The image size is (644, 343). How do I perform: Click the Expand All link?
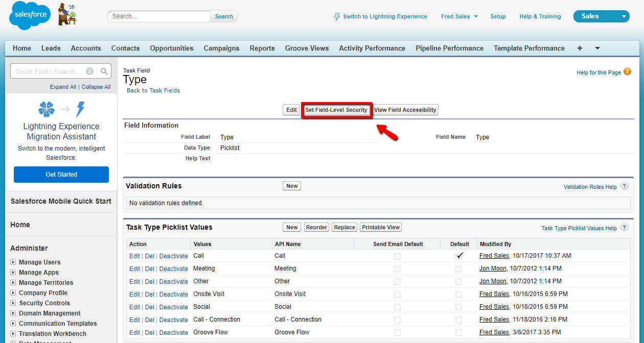click(63, 87)
